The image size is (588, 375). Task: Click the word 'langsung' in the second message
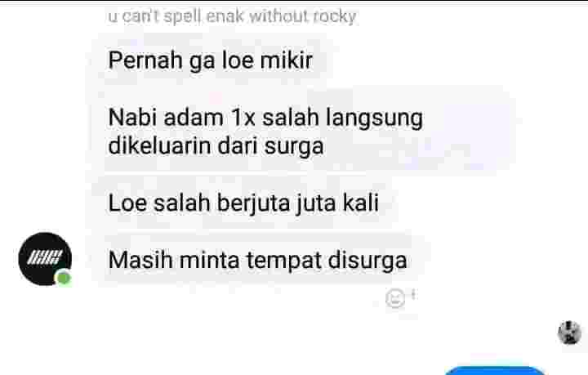(374, 118)
